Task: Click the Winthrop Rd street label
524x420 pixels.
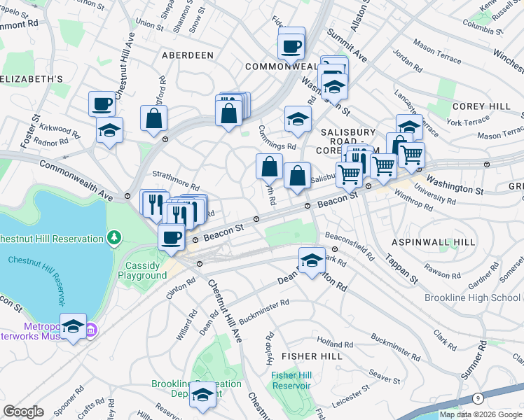Action: tap(413, 200)
